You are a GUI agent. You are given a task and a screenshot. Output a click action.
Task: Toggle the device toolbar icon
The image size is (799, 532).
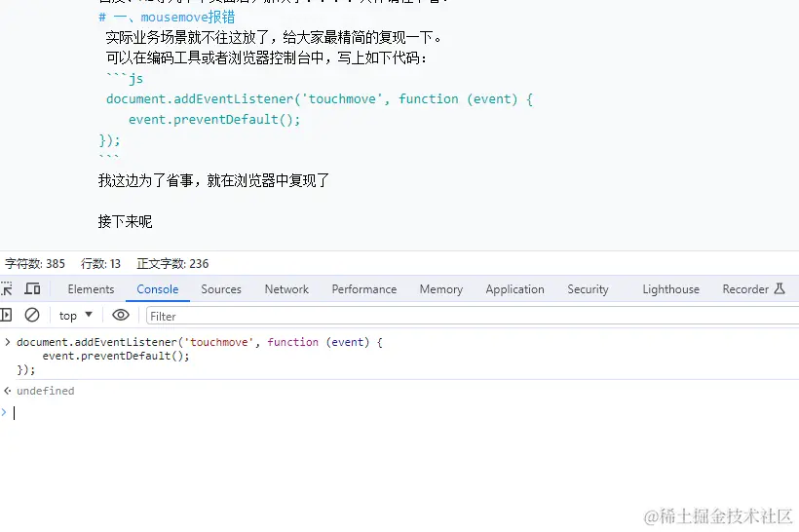click(32, 289)
